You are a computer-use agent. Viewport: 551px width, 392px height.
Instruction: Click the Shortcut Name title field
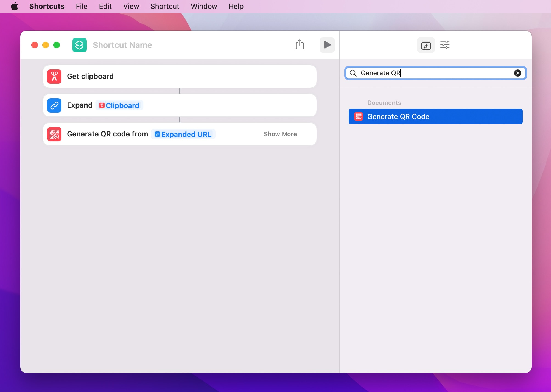tap(122, 45)
